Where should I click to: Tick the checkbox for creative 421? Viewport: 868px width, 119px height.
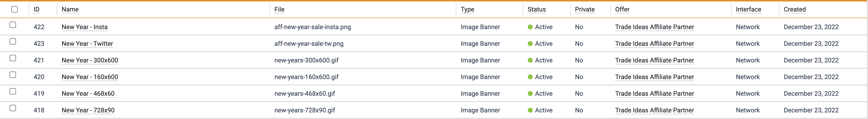point(13,58)
